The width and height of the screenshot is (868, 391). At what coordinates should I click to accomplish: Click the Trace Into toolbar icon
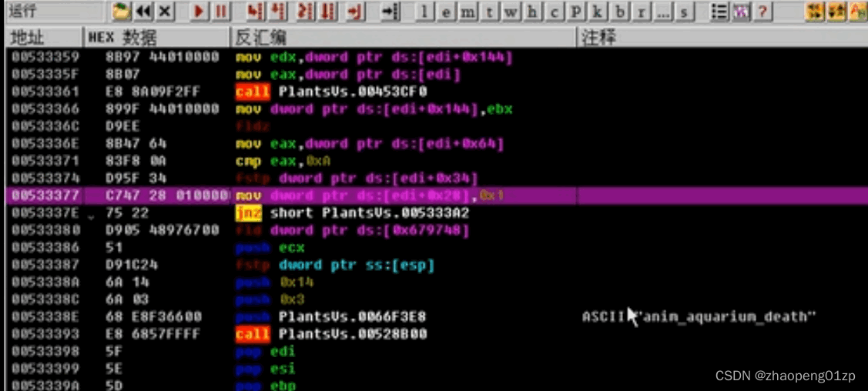305,11
